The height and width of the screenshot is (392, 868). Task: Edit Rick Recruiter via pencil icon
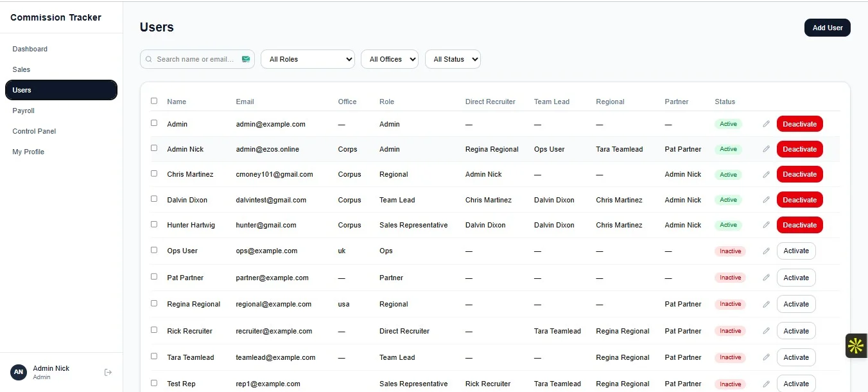click(x=766, y=331)
